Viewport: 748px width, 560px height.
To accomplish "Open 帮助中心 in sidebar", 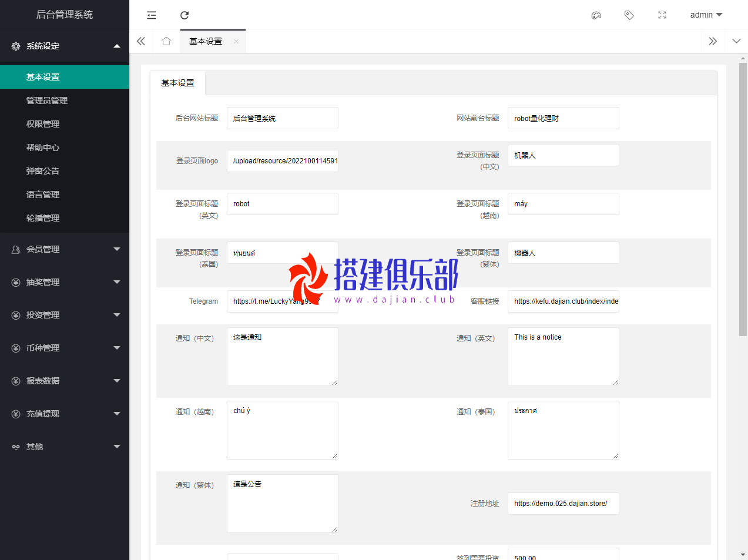I will point(65,147).
